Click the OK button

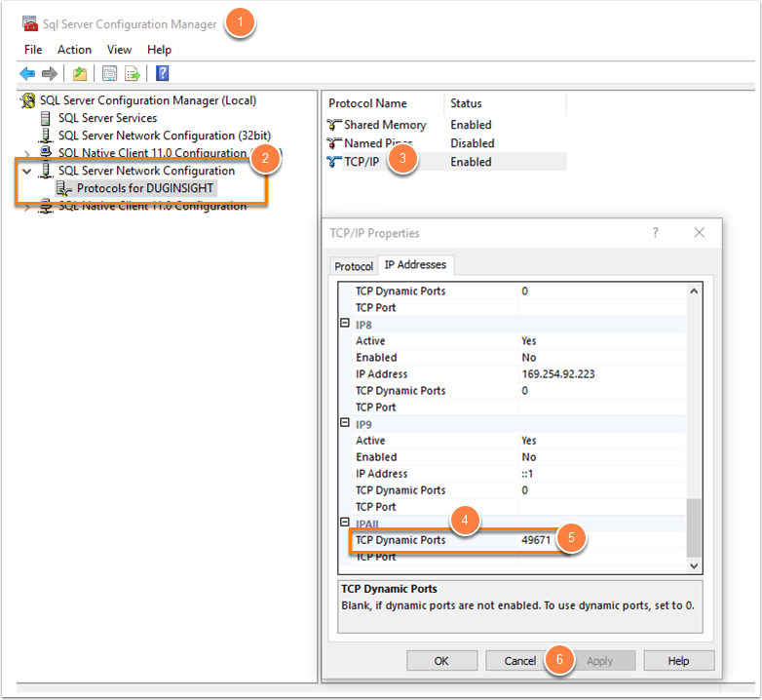point(441,661)
